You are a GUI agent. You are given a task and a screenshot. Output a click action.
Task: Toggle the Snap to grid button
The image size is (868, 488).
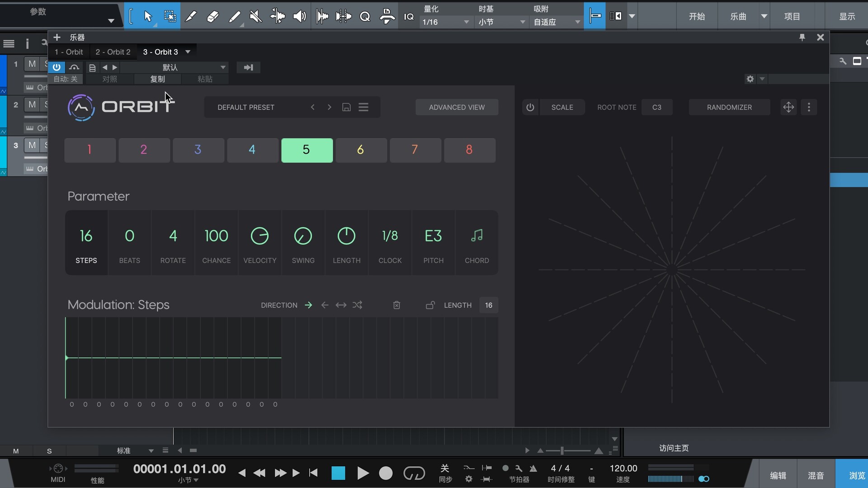point(595,16)
